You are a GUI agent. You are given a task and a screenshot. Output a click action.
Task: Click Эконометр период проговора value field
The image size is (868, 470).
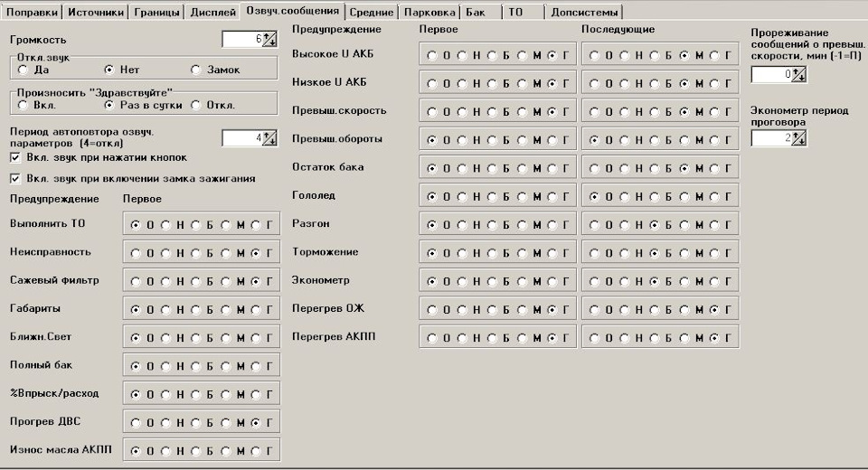771,138
